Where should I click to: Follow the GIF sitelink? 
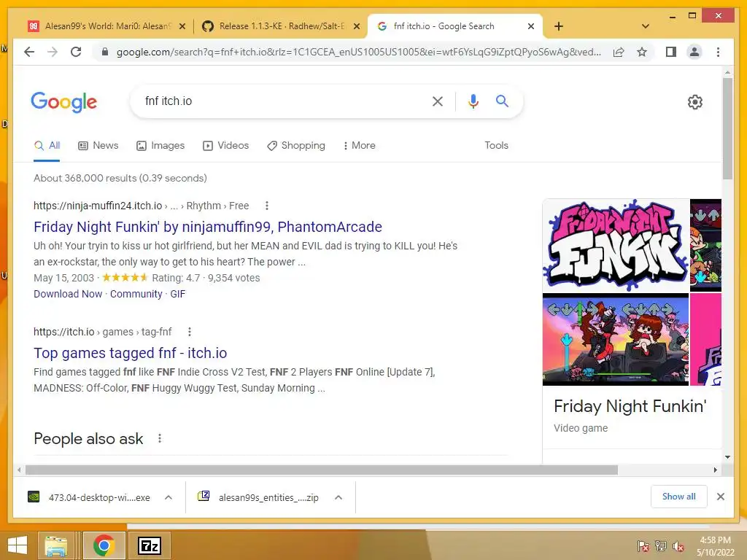(x=178, y=294)
